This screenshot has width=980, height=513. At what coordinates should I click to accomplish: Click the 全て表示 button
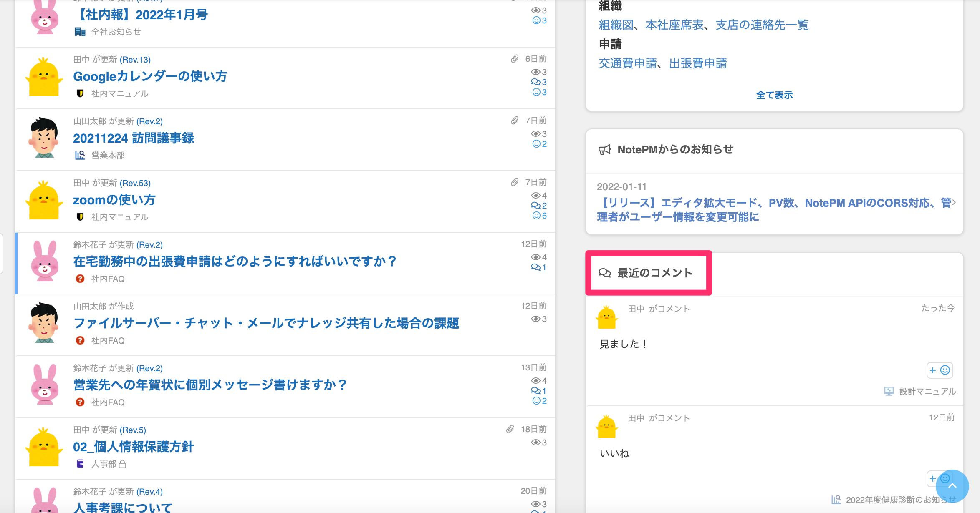(x=774, y=95)
